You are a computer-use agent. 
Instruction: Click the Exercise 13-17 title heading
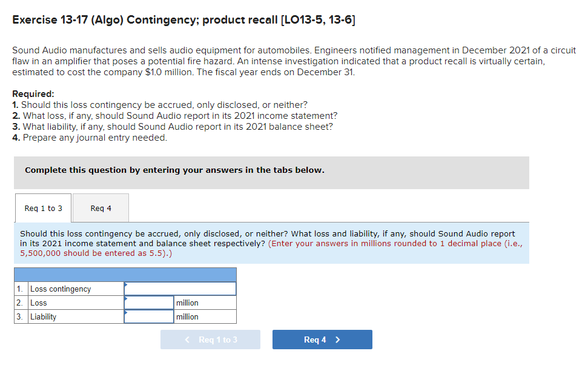click(183, 19)
